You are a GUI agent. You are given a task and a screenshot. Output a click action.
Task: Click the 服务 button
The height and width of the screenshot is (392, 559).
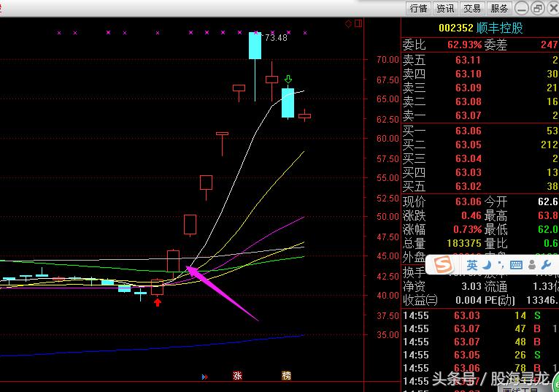pyautogui.click(x=499, y=8)
